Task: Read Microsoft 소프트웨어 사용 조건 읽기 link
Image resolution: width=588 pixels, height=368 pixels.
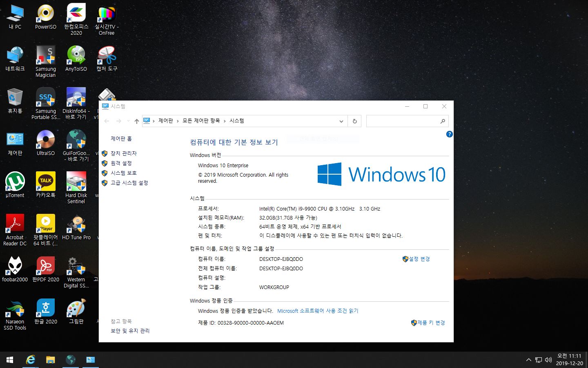Action: point(318,311)
